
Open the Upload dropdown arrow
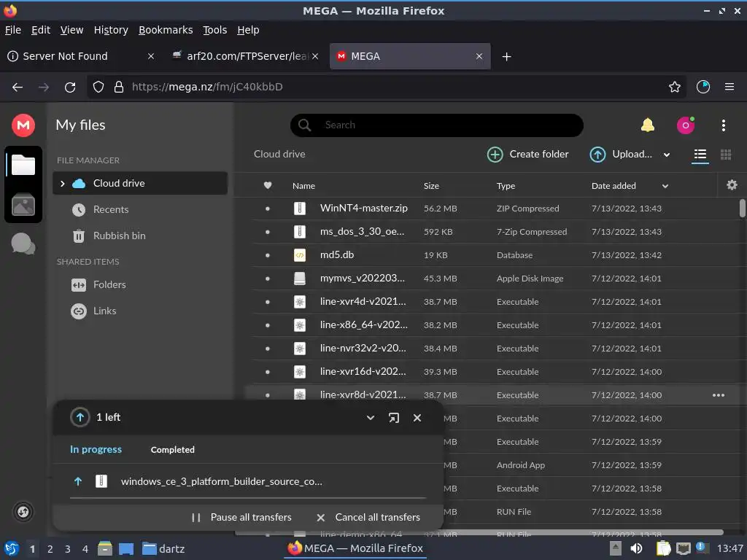point(667,155)
